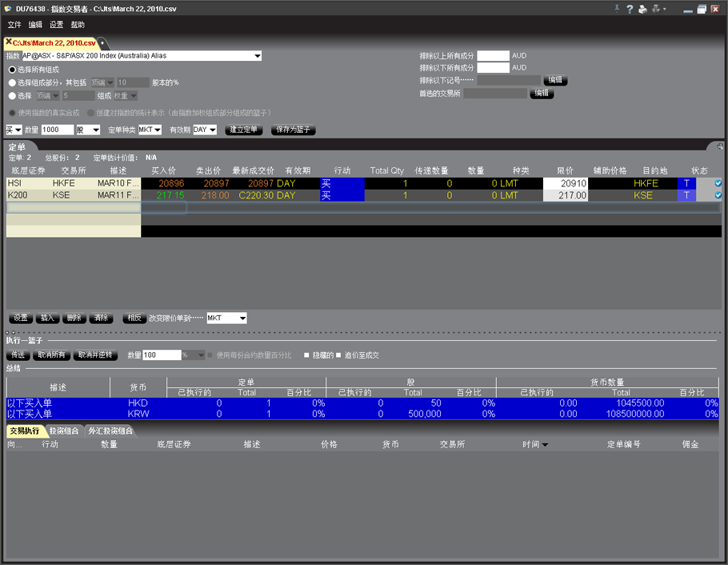This screenshot has height=565, width=728.
Task: Click the cubes layout icon in title bar
Action: pos(656,10)
